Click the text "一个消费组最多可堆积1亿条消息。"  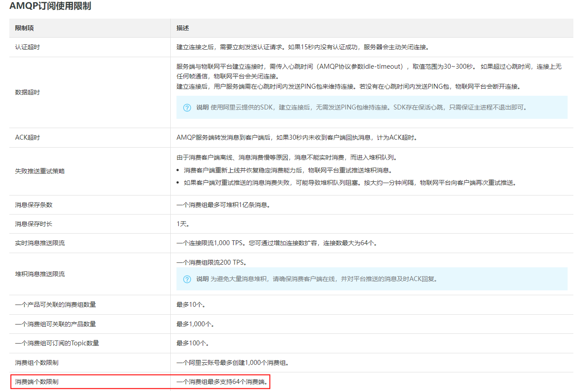coord(223,205)
